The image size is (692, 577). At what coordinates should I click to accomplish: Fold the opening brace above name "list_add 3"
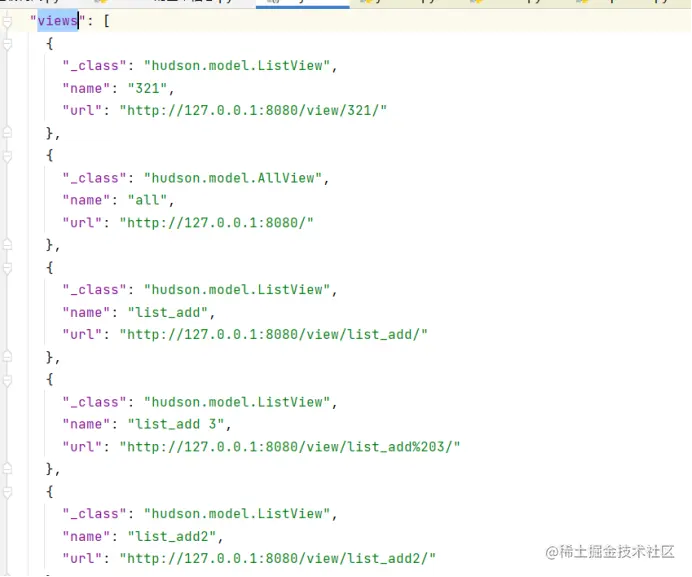(7, 379)
